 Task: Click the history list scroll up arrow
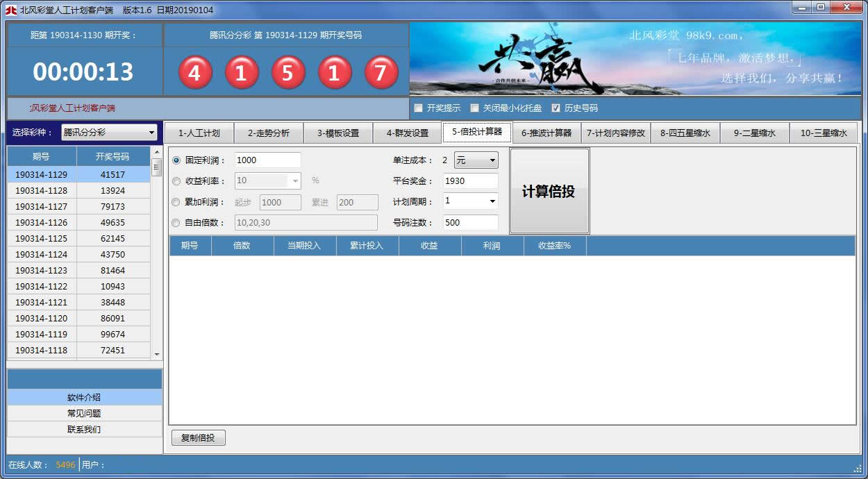pyautogui.click(x=156, y=152)
